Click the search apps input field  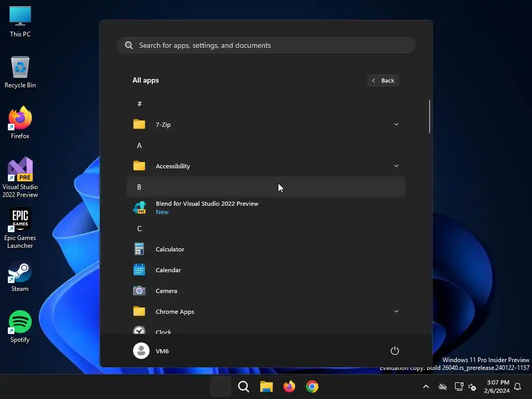(x=265, y=45)
